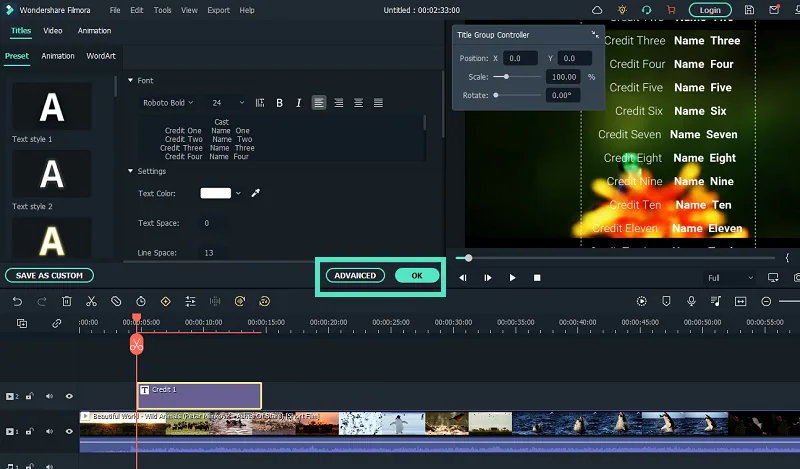Open the speed stopwatch icon
This screenshot has height=469, width=800.
(141, 302)
